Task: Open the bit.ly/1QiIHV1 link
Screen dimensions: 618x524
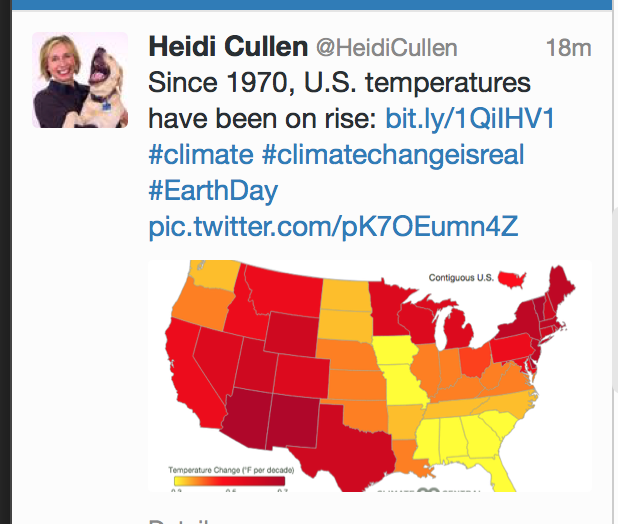Action: click(x=469, y=119)
